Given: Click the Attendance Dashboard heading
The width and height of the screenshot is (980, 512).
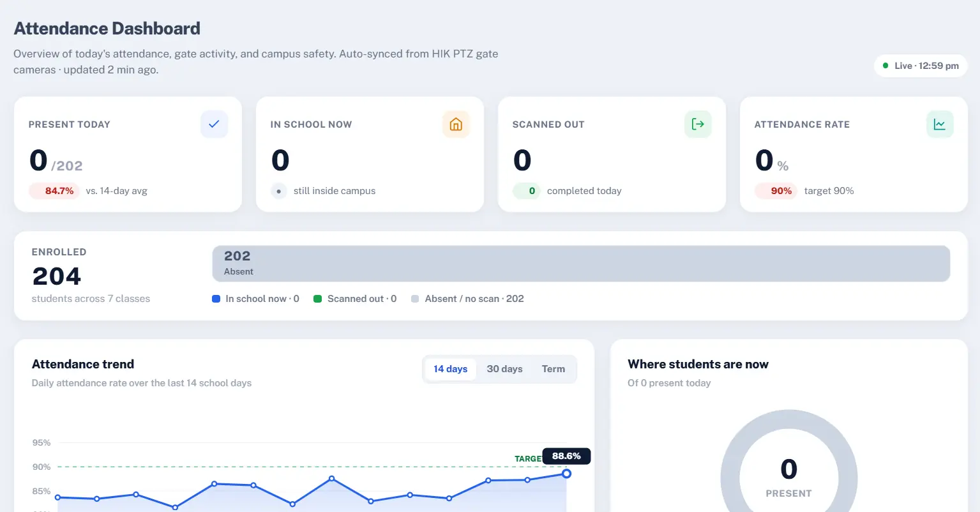Looking at the screenshot, I should click(107, 29).
